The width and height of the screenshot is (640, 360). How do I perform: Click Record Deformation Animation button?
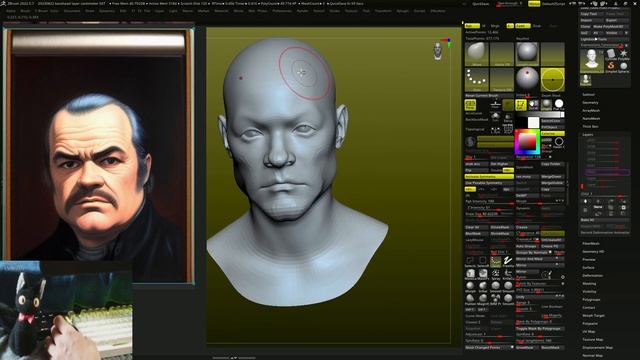click(605, 233)
